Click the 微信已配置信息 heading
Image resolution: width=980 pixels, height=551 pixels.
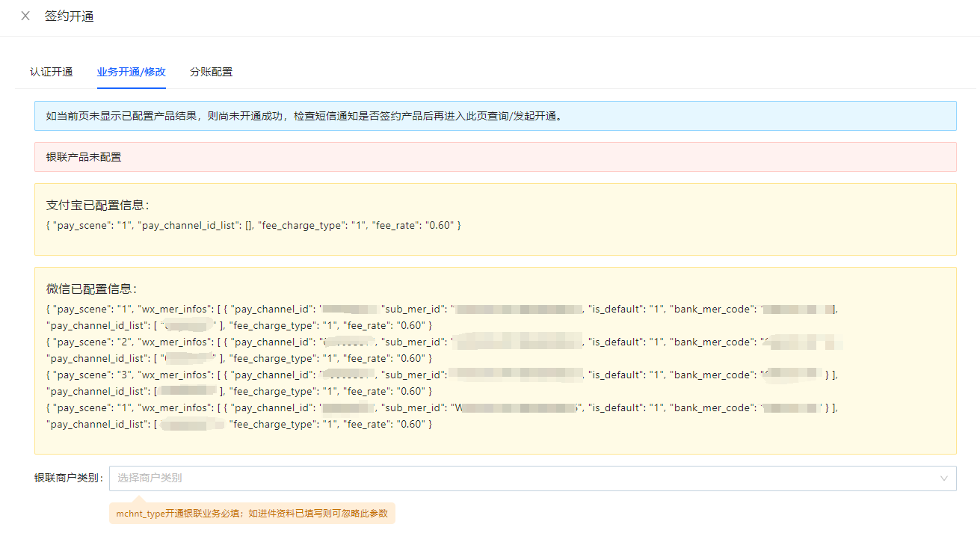[91, 289]
